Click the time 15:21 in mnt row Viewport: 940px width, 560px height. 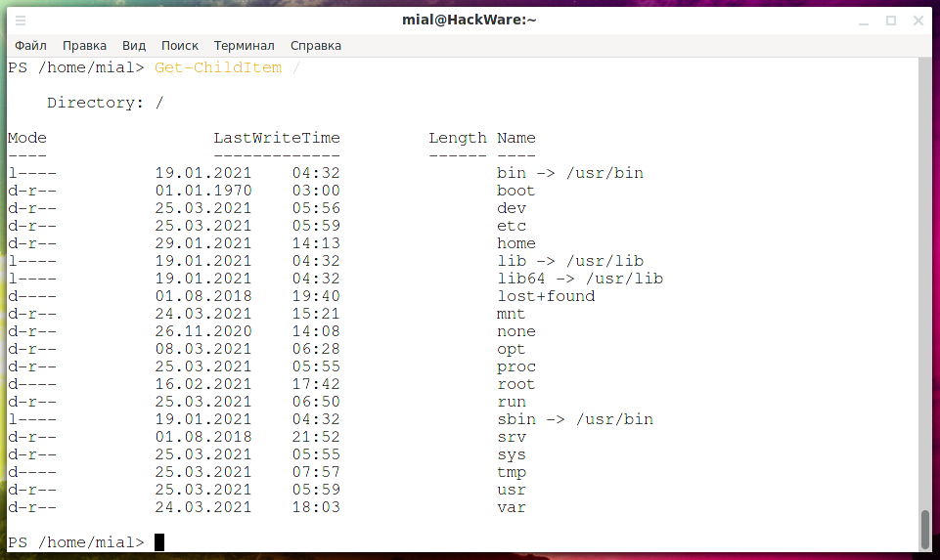pos(316,314)
